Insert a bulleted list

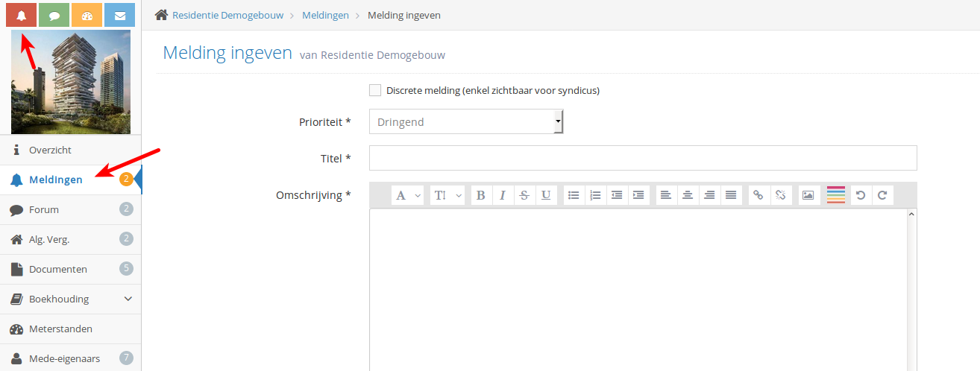click(x=574, y=195)
